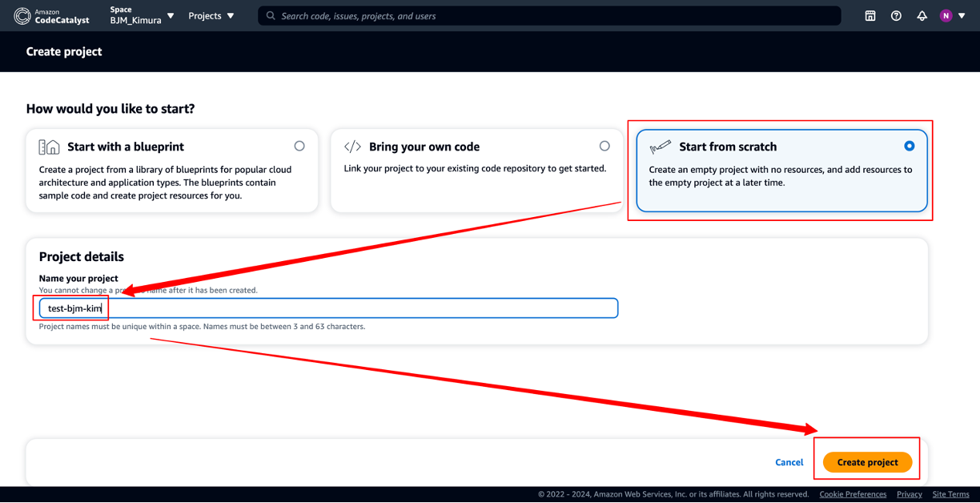Click the blueprint building icon

[49, 147]
